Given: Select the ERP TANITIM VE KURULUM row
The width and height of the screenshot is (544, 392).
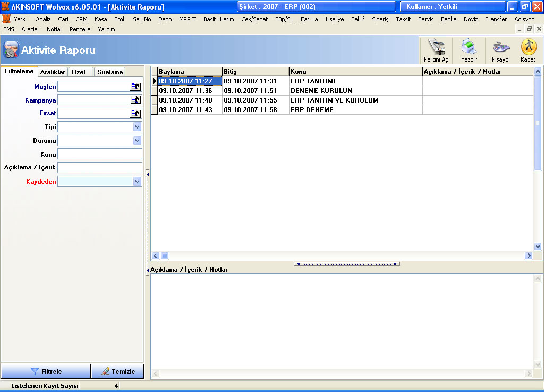Looking at the screenshot, I should tap(342, 100).
